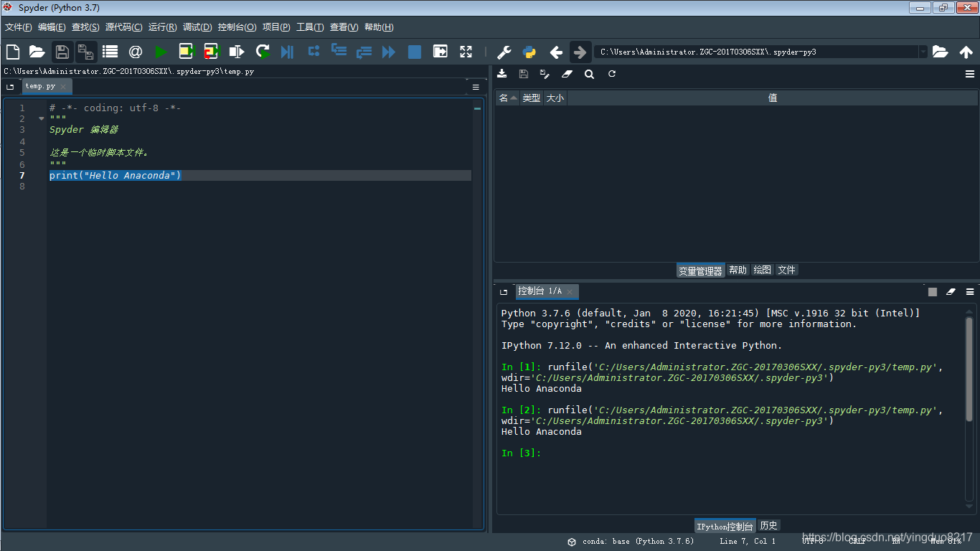Open the 源代码(C) menu

[124, 27]
